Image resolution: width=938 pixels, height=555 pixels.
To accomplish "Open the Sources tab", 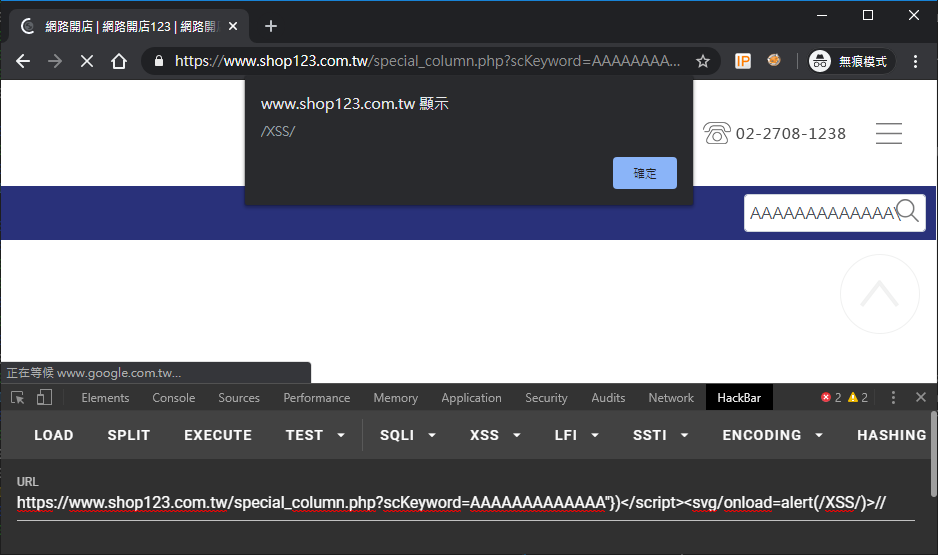I will (x=239, y=398).
